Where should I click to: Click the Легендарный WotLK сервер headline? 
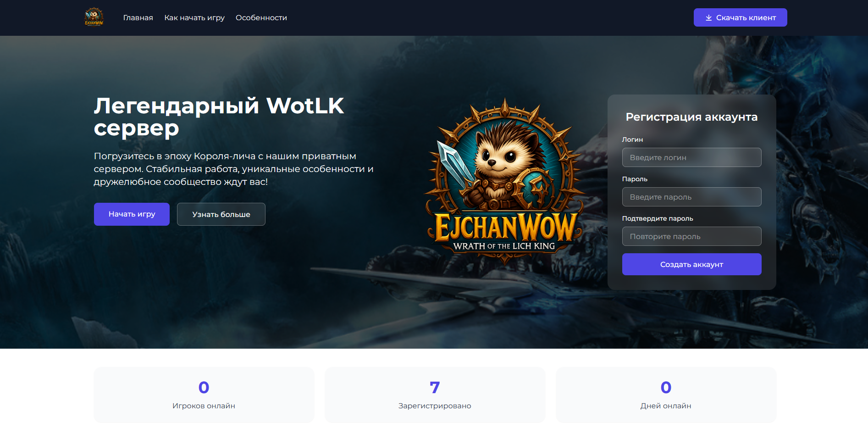(x=219, y=117)
